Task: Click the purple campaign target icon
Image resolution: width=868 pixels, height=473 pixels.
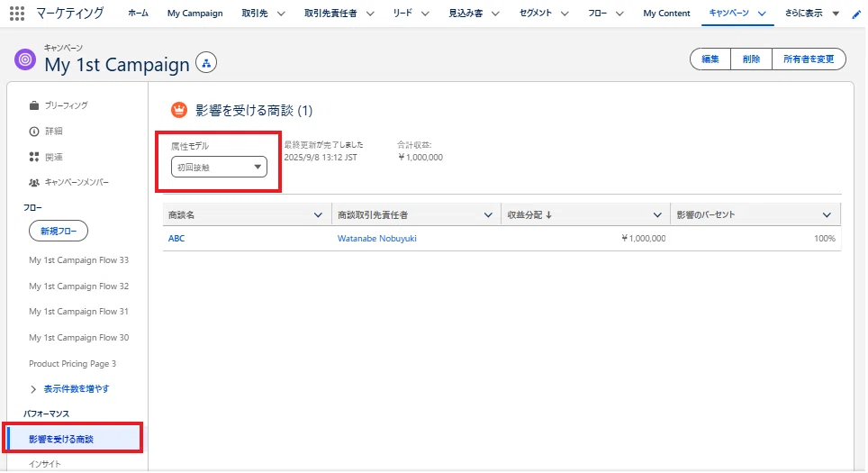Action: click(25, 59)
